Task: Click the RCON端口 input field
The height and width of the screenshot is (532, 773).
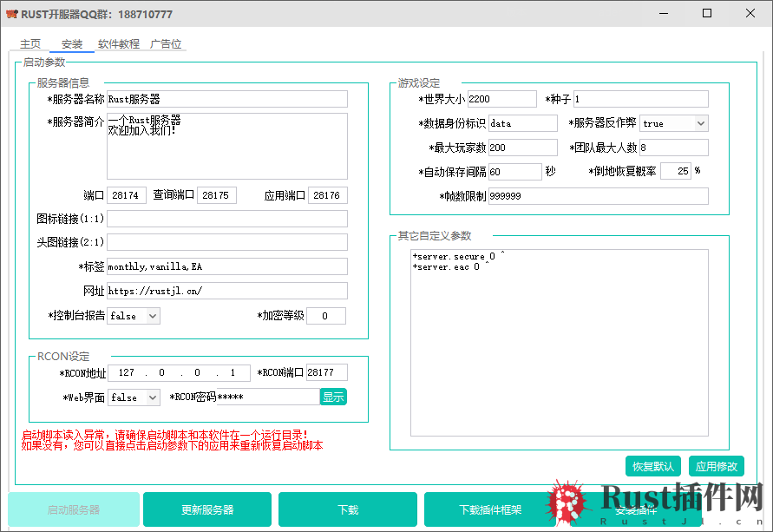Action: (327, 372)
